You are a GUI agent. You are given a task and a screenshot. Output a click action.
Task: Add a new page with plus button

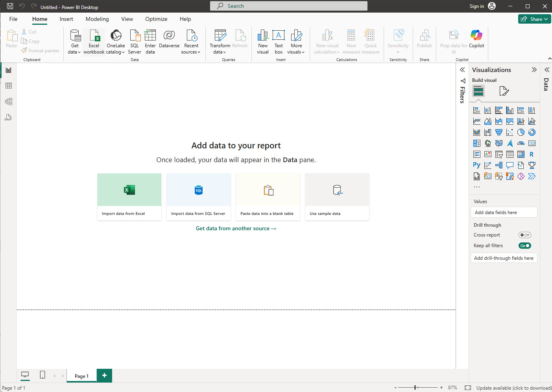pyautogui.click(x=104, y=375)
